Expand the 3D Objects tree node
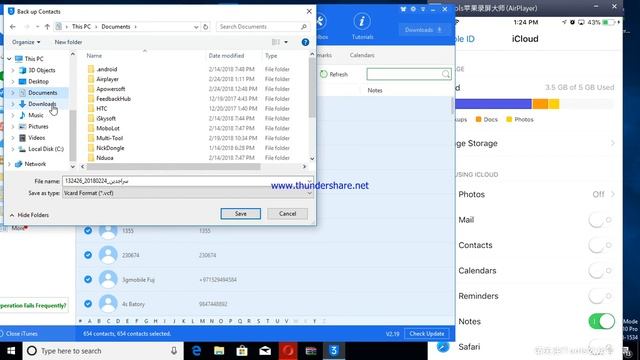 click(x=13, y=70)
